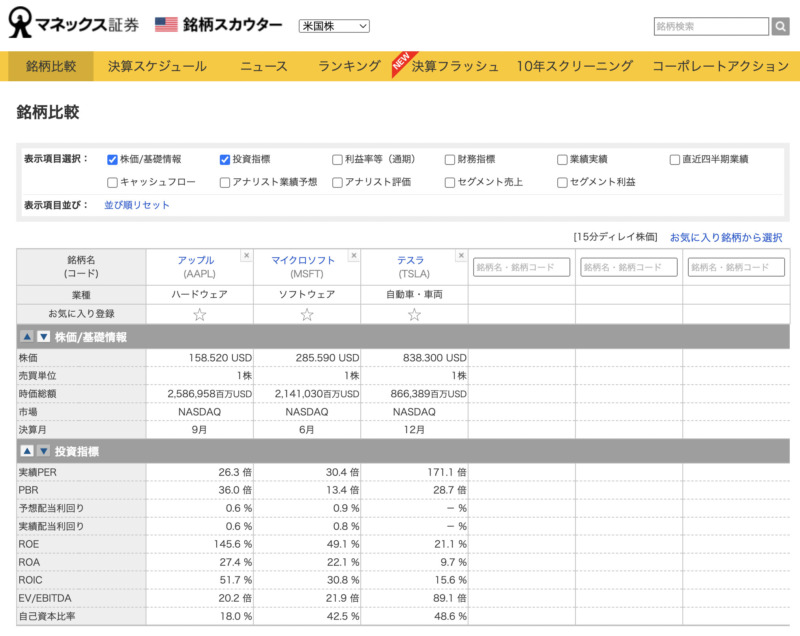
Task: Click Apple's market cap 2,586,958百万USD
Action: (x=210, y=394)
